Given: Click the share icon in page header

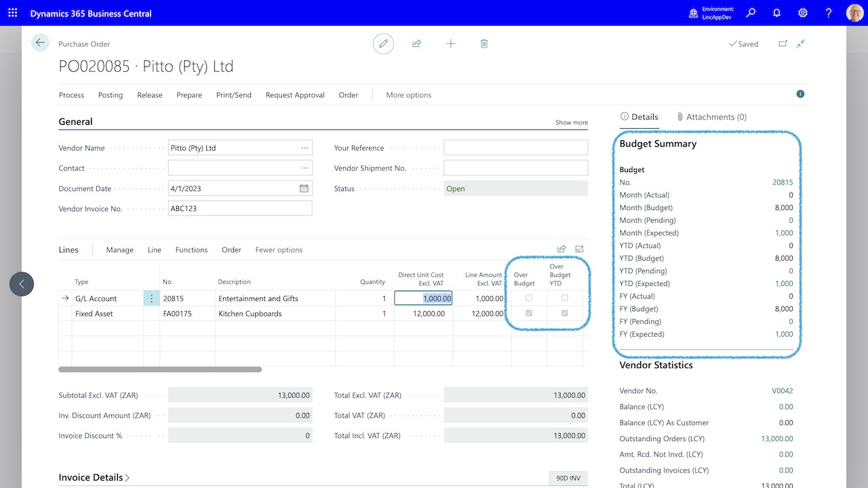Looking at the screenshot, I should pyautogui.click(x=417, y=43).
